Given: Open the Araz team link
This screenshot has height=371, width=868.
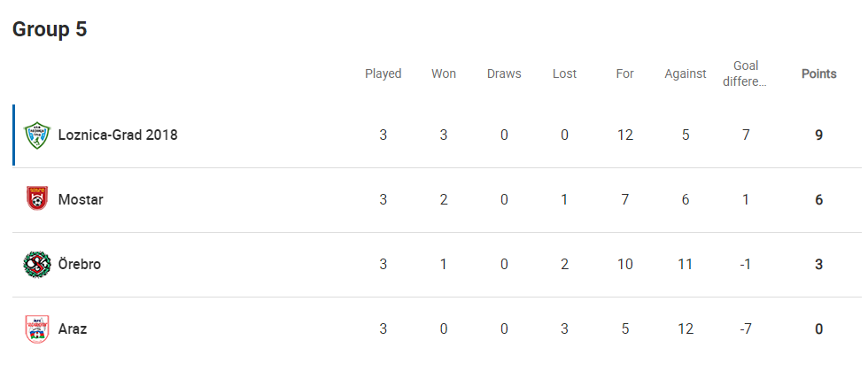Looking at the screenshot, I should (73, 329).
